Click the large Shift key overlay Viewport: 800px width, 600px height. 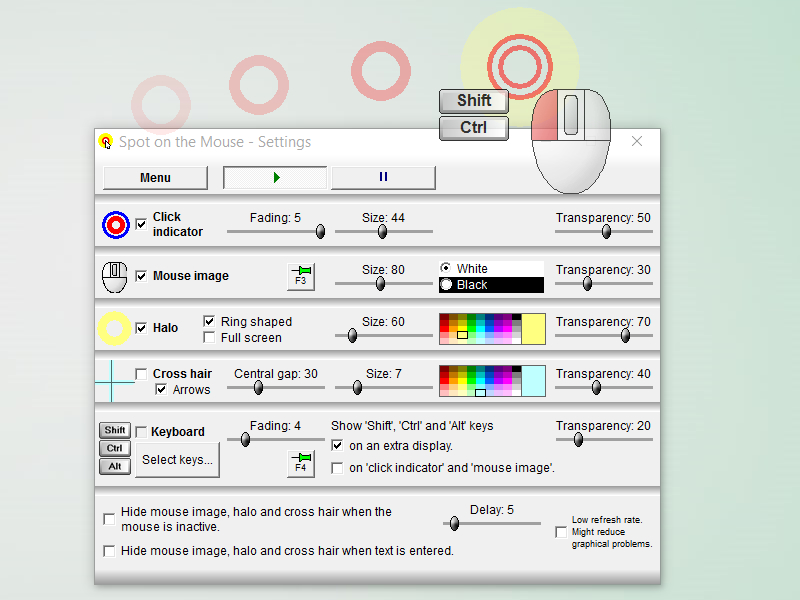(473, 101)
